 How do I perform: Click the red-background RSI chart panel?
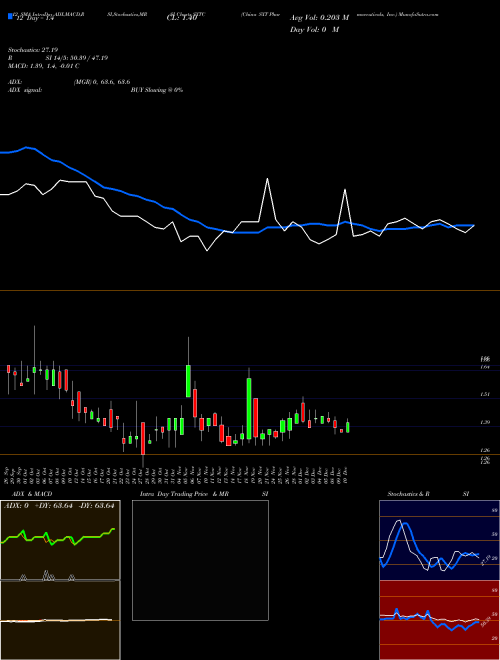click(439, 620)
